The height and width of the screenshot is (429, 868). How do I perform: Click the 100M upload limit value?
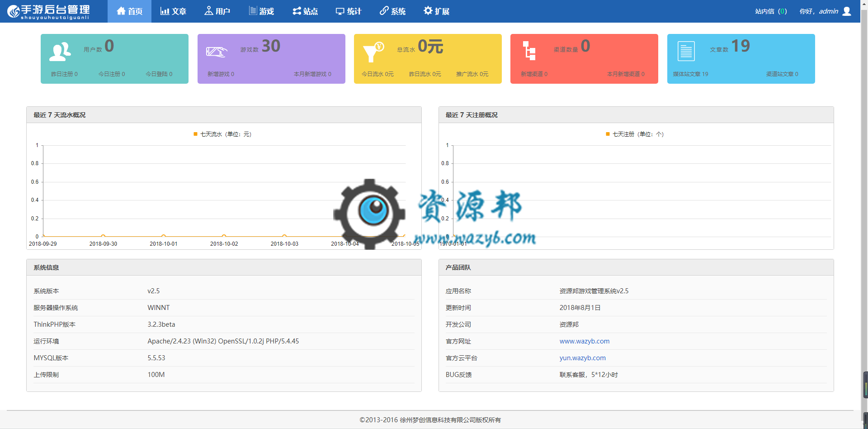(156, 375)
